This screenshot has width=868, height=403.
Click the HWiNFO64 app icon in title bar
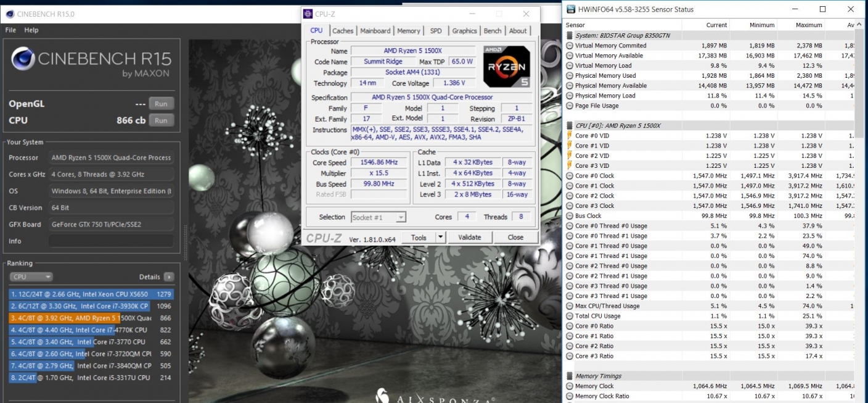click(570, 9)
